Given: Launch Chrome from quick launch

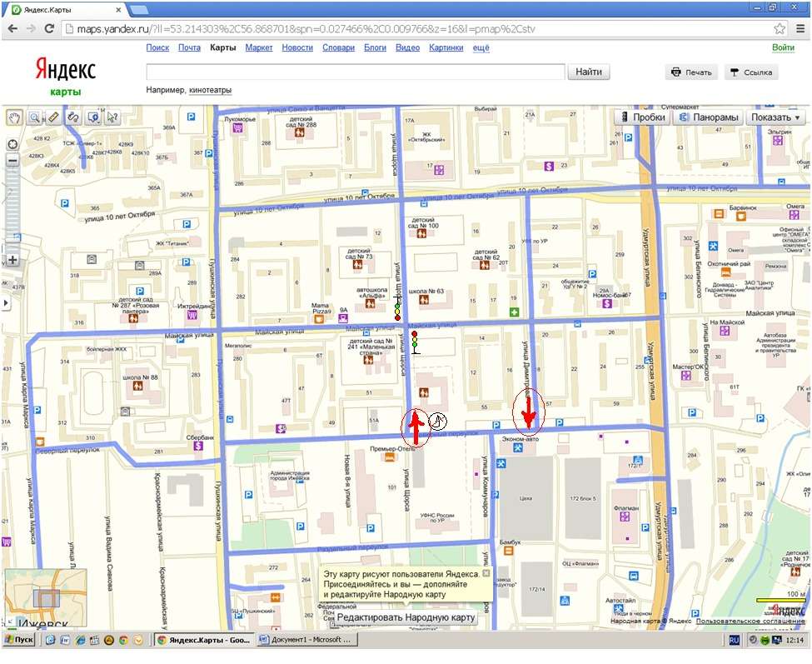Looking at the screenshot, I should (123, 640).
